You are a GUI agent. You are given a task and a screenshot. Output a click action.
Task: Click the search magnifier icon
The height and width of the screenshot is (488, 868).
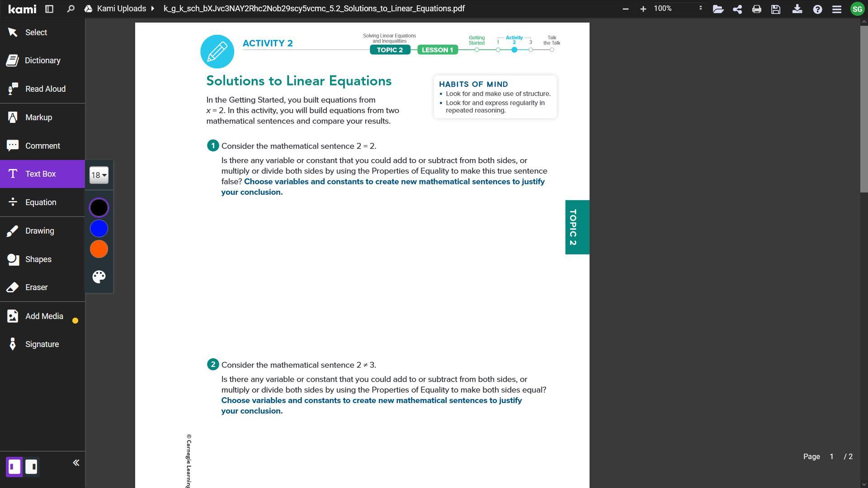tap(71, 9)
